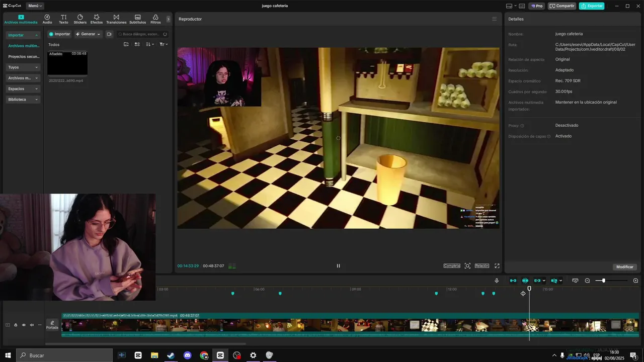Expand the Archivos m... sidebar section
This screenshot has width=644, height=362.
[23, 78]
